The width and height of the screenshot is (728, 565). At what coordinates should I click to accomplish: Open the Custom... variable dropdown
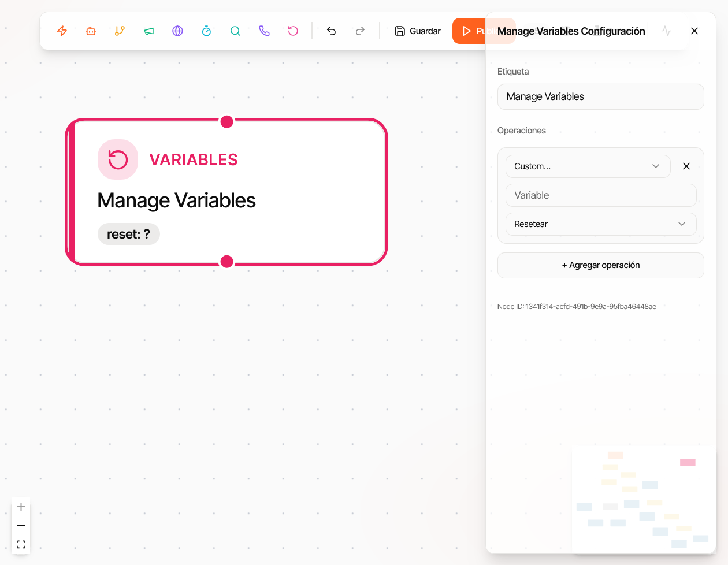tap(588, 166)
